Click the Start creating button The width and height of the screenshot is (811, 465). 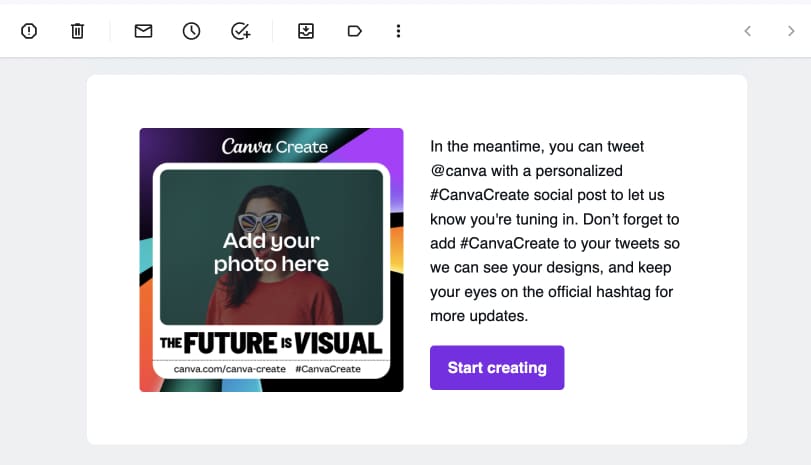point(497,368)
